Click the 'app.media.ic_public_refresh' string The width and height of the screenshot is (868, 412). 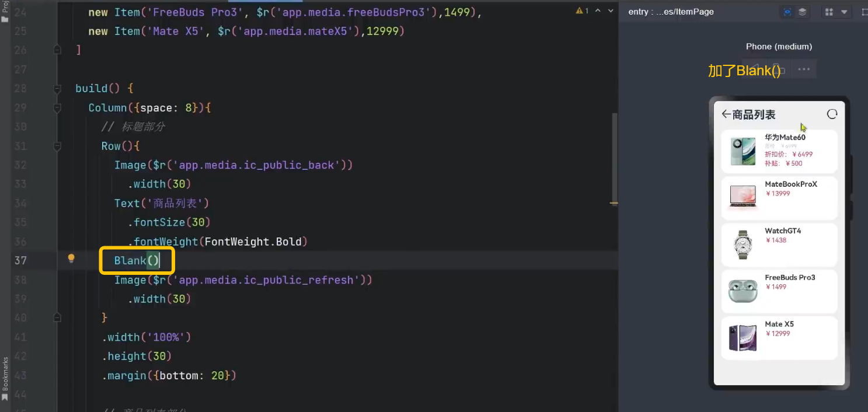coord(266,280)
